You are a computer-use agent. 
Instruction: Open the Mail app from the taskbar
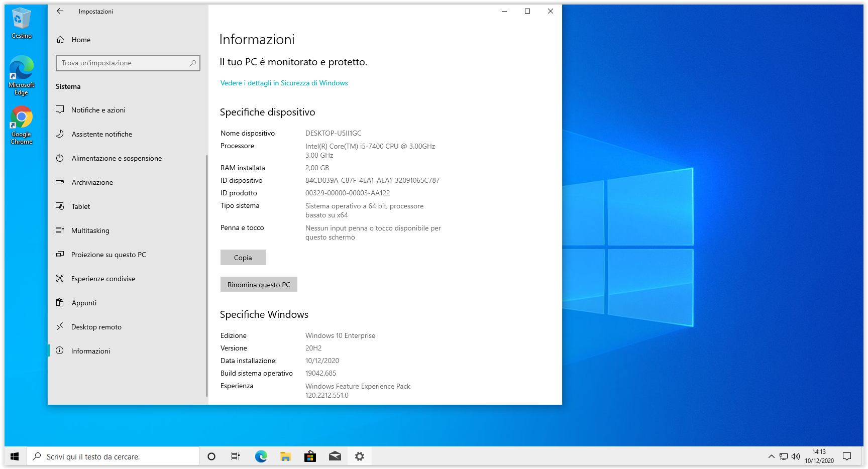[335, 456]
